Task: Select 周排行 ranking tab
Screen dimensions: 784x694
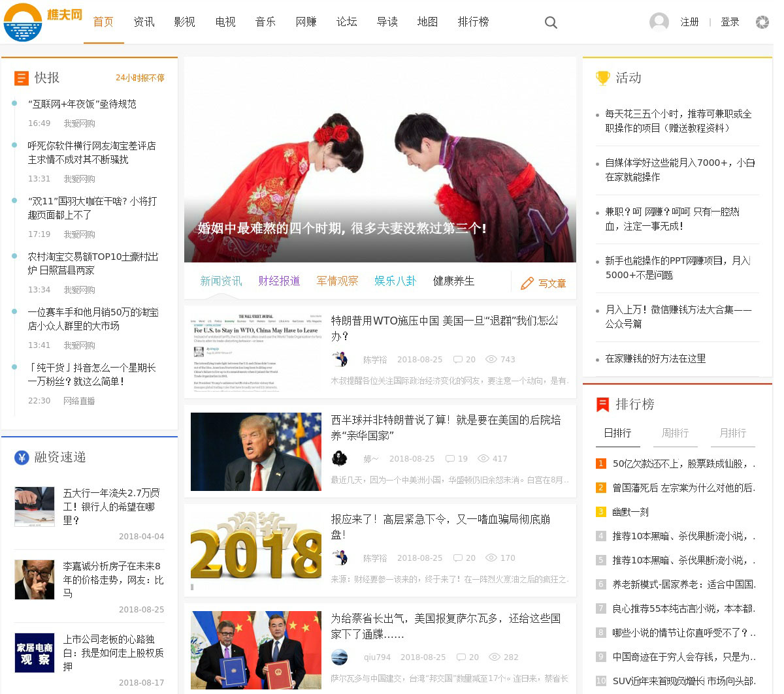Action: click(x=675, y=434)
